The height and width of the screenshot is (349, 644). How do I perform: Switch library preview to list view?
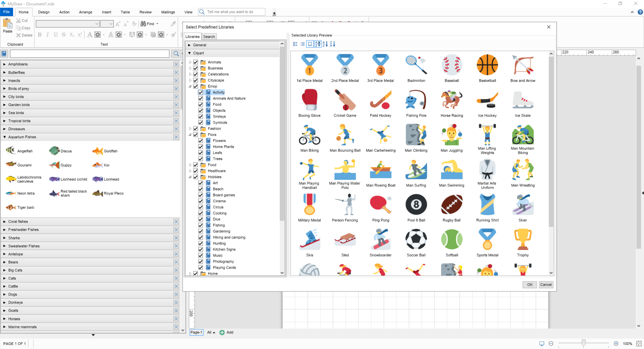pos(303,44)
